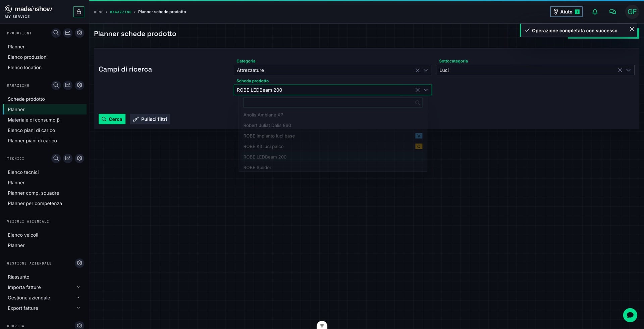Image resolution: width=644 pixels, height=329 pixels.
Task: Open Planner comp. squadre
Action: pyautogui.click(x=33, y=193)
